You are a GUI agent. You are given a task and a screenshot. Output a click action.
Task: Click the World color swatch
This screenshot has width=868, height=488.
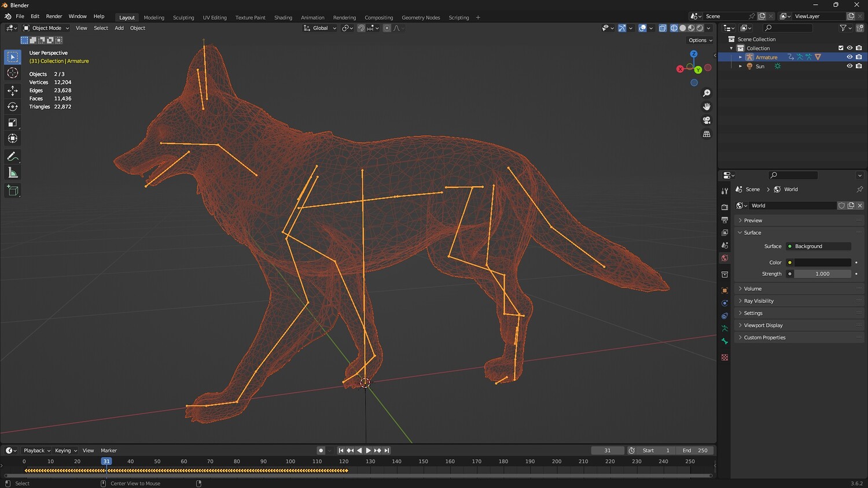pyautogui.click(x=822, y=263)
